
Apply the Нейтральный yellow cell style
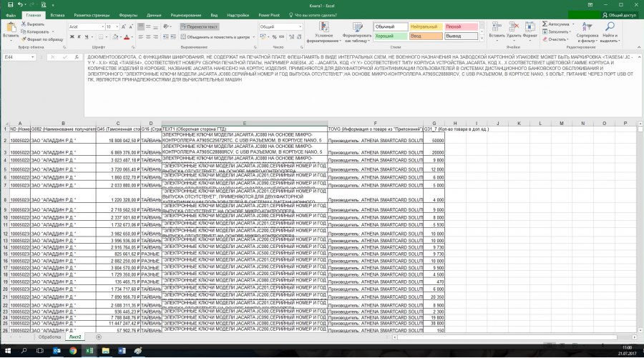426,26
